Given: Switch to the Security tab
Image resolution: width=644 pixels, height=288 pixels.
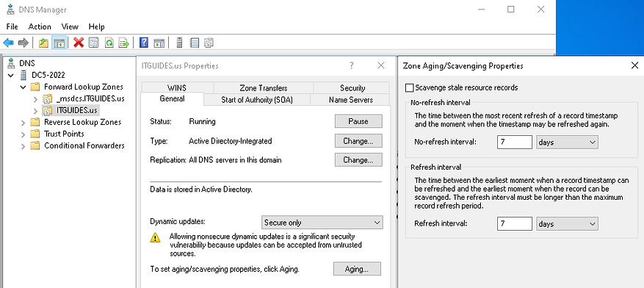Looking at the screenshot, I should (352, 88).
